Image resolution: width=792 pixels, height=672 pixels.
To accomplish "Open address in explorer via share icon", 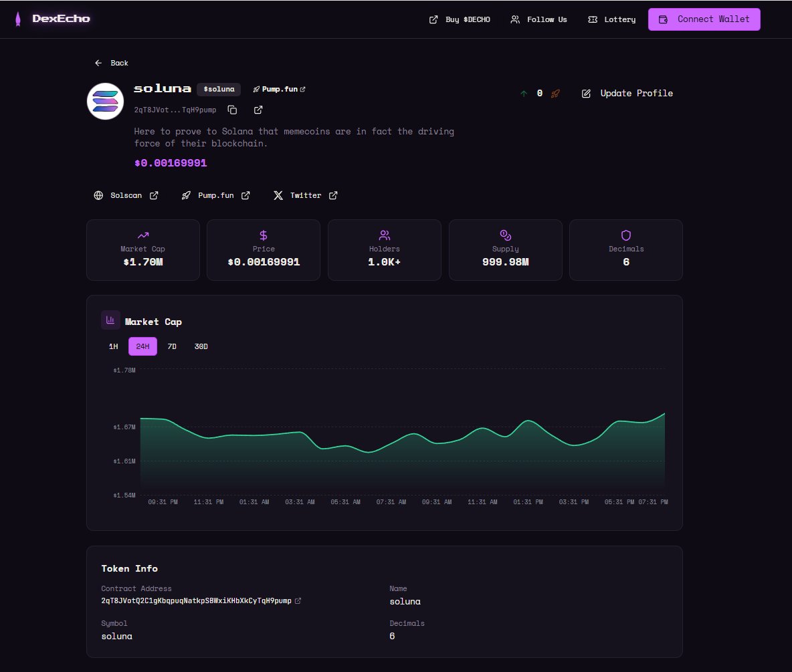I will [258, 110].
